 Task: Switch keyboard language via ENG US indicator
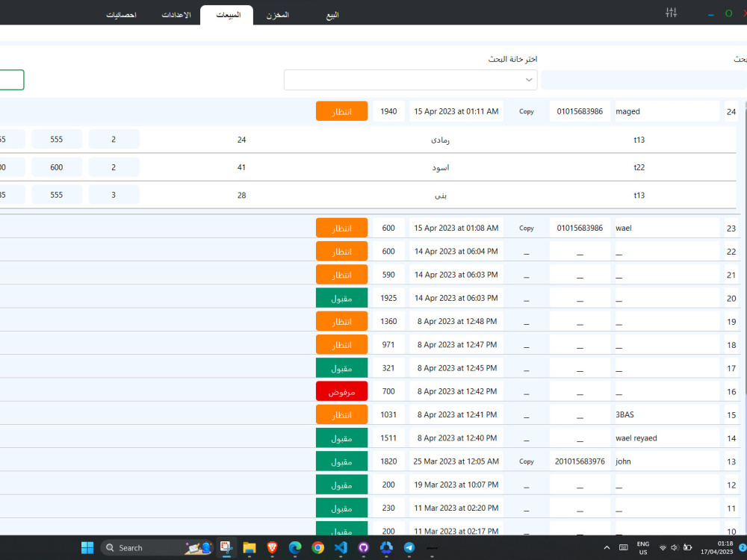(642, 548)
